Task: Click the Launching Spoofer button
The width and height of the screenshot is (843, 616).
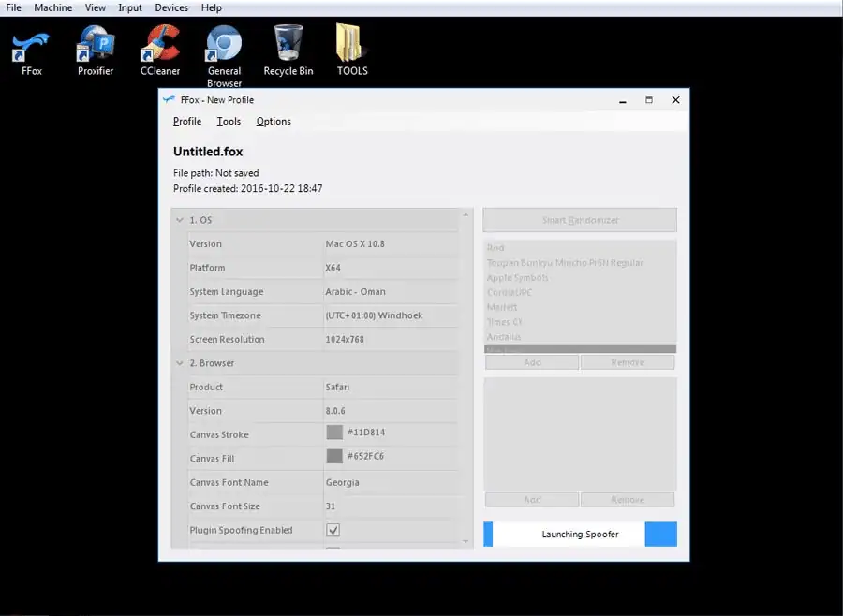Action: click(x=580, y=535)
